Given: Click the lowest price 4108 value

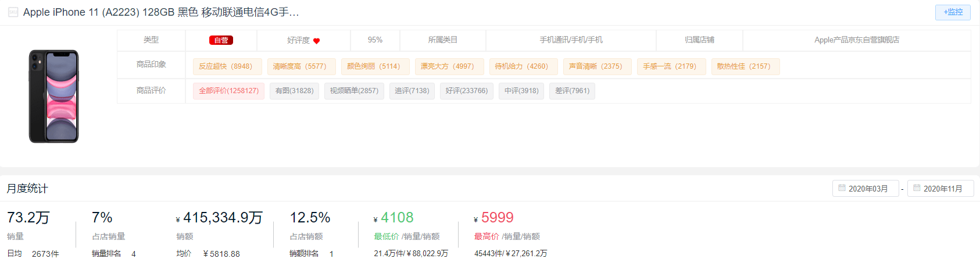Looking at the screenshot, I should (397, 218).
